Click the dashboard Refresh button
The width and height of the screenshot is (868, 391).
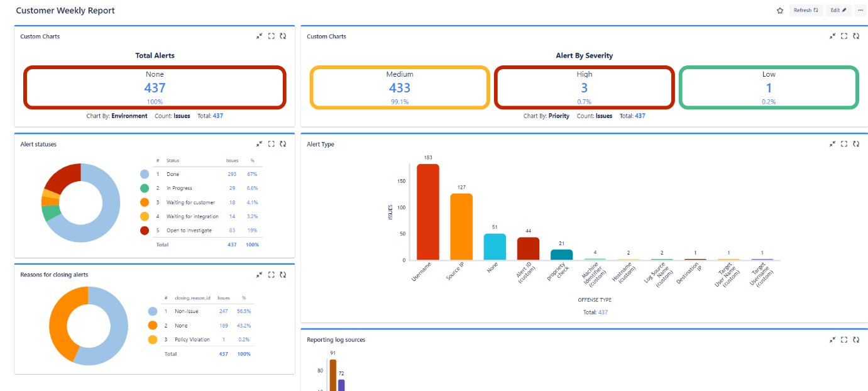tap(806, 11)
